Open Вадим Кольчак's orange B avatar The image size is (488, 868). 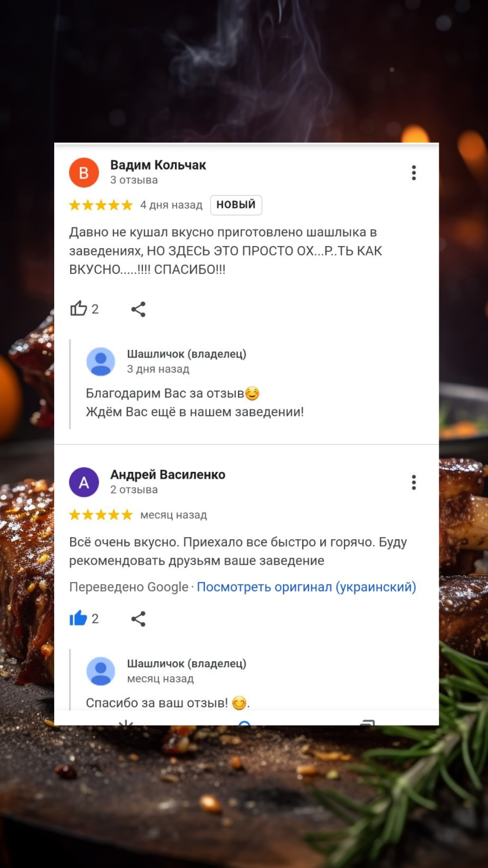[84, 173]
